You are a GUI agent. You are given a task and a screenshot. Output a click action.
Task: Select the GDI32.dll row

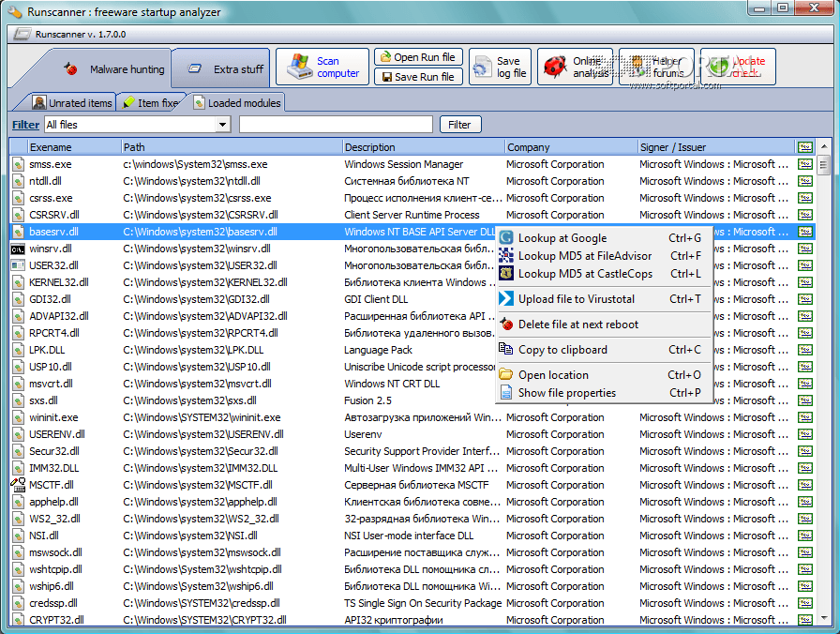pos(412,299)
